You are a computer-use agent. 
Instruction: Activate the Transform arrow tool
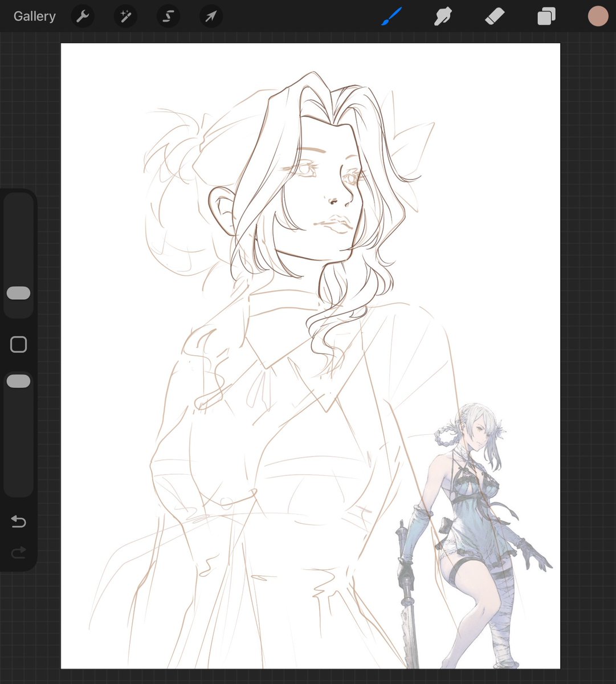point(211,17)
